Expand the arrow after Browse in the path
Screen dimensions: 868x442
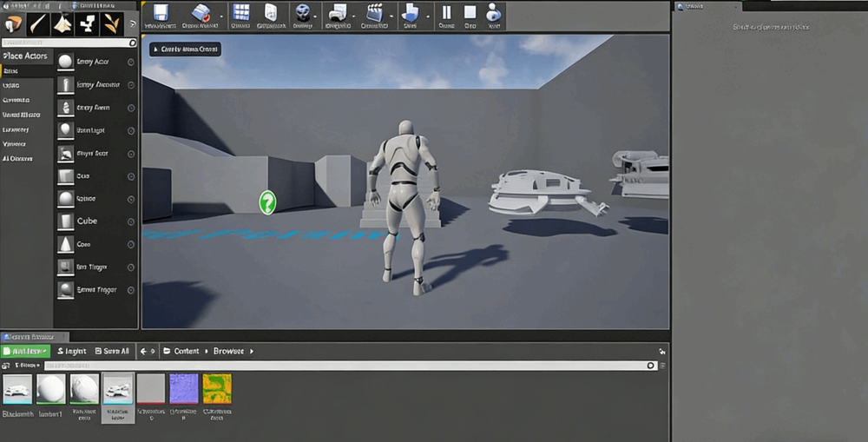pos(252,352)
